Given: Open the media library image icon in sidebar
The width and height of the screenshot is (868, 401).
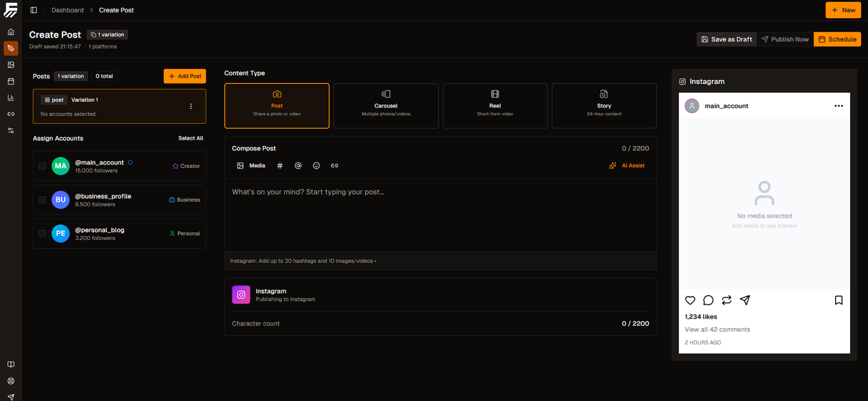Looking at the screenshot, I should tap(11, 65).
